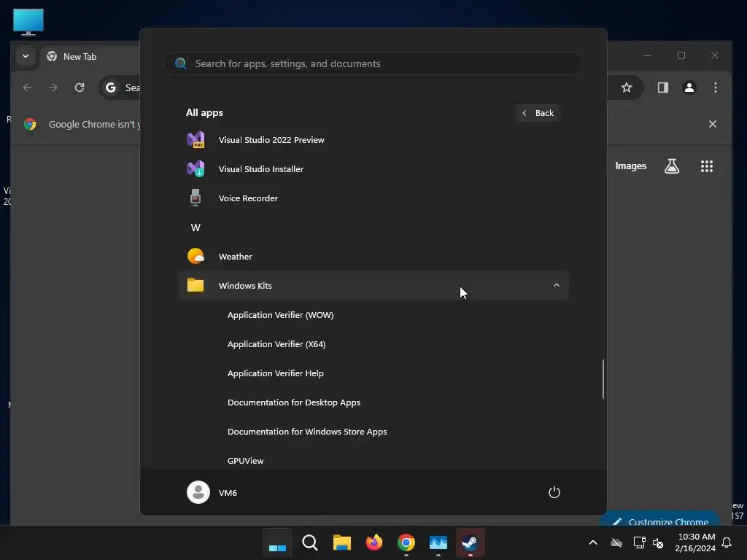
Task: Open taskbar Search icon
Action: coord(309,542)
